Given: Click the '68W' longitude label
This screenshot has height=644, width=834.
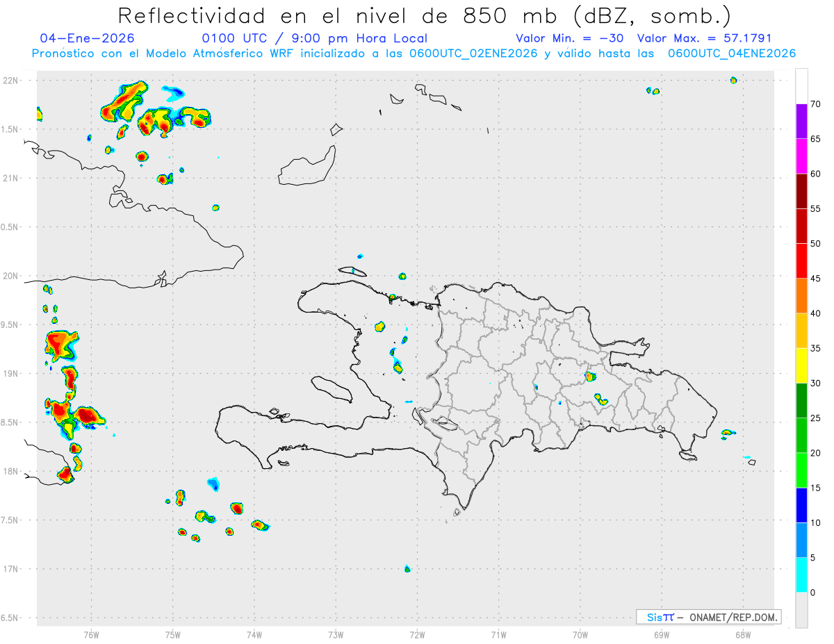Looking at the screenshot, I should (x=743, y=634).
